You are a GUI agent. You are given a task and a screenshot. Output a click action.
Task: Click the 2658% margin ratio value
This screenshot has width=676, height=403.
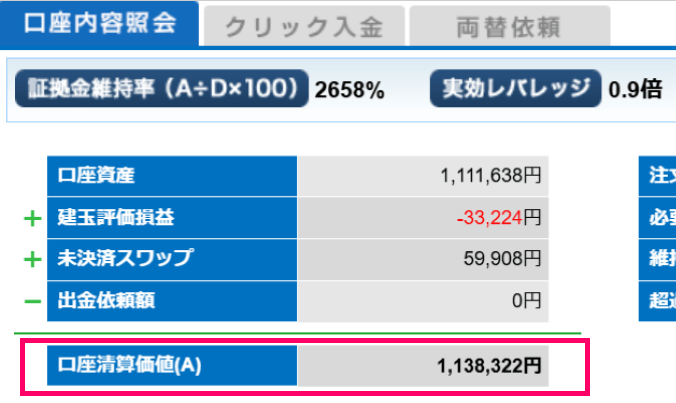click(x=350, y=90)
